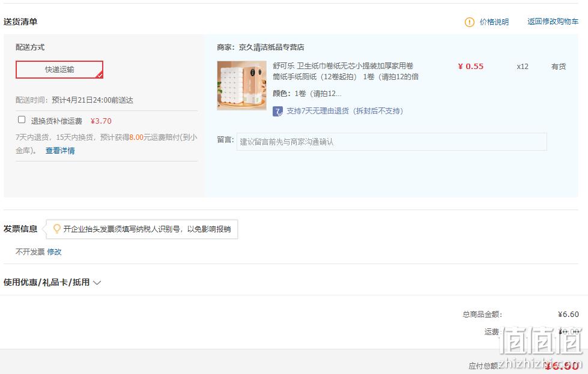588x374 pixels.
Task: Open 查看详情 for return shipping compensation
Action: click(x=60, y=151)
